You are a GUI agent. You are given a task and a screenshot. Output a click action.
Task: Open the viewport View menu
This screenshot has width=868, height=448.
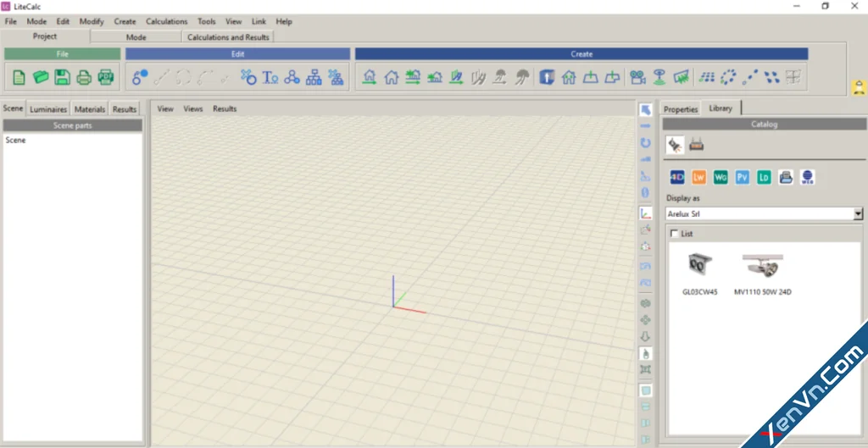[x=165, y=109]
